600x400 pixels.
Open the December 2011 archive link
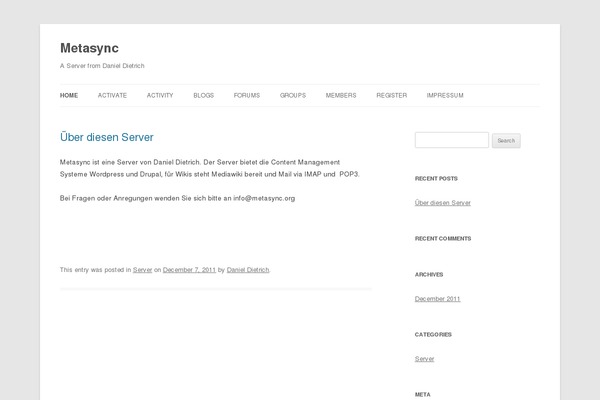(437, 299)
